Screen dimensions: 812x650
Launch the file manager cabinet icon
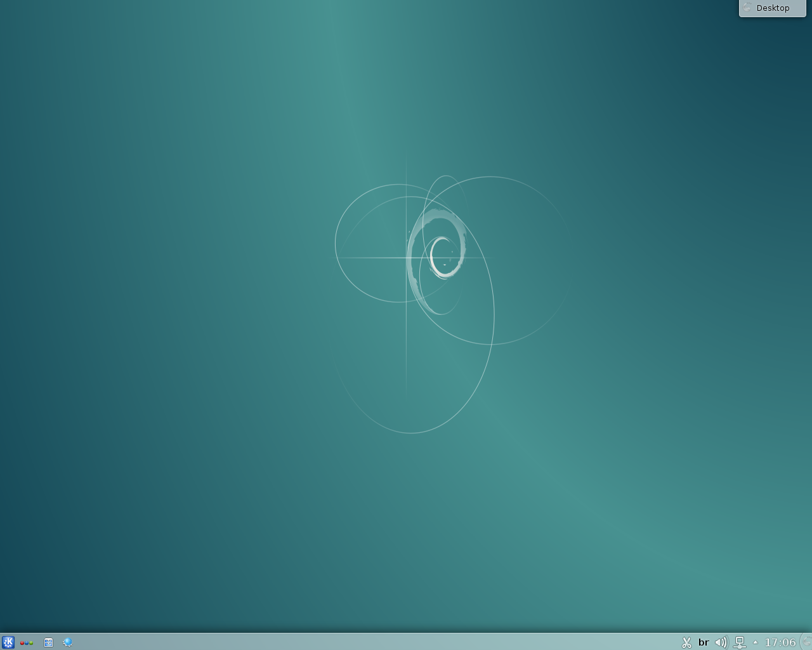(48, 642)
